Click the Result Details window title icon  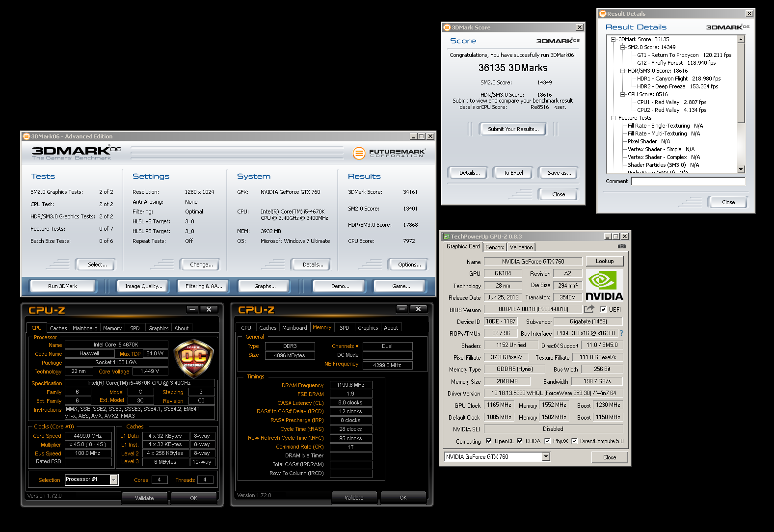603,14
